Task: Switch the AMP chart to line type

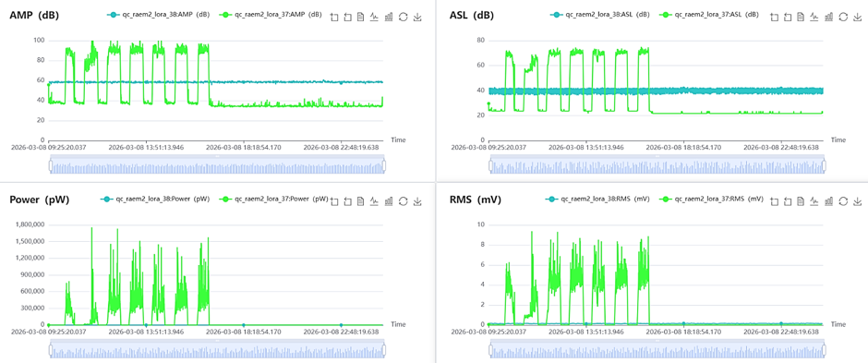Action: (375, 18)
